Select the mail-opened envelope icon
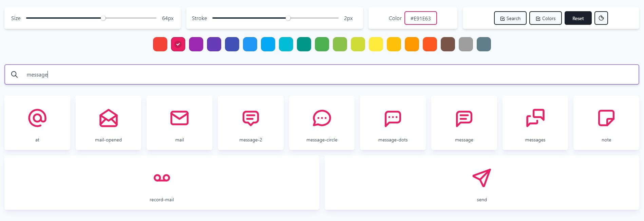644x221 pixels. coord(108,118)
